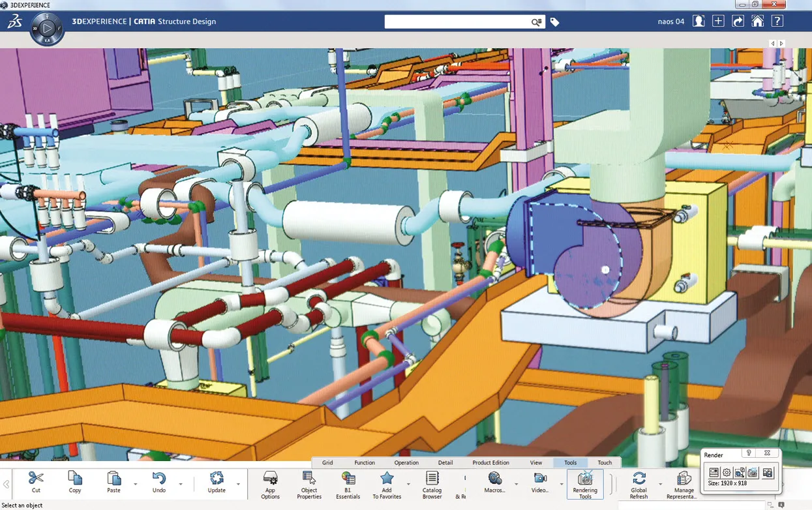
Task: Expand the Update dropdown arrow
Action: tap(238, 484)
